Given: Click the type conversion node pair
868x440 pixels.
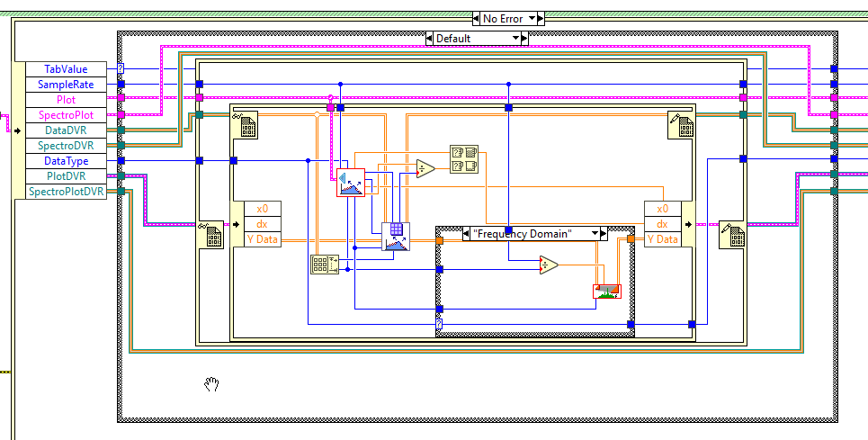Looking at the screenshot, I should [x=464, y=159].
